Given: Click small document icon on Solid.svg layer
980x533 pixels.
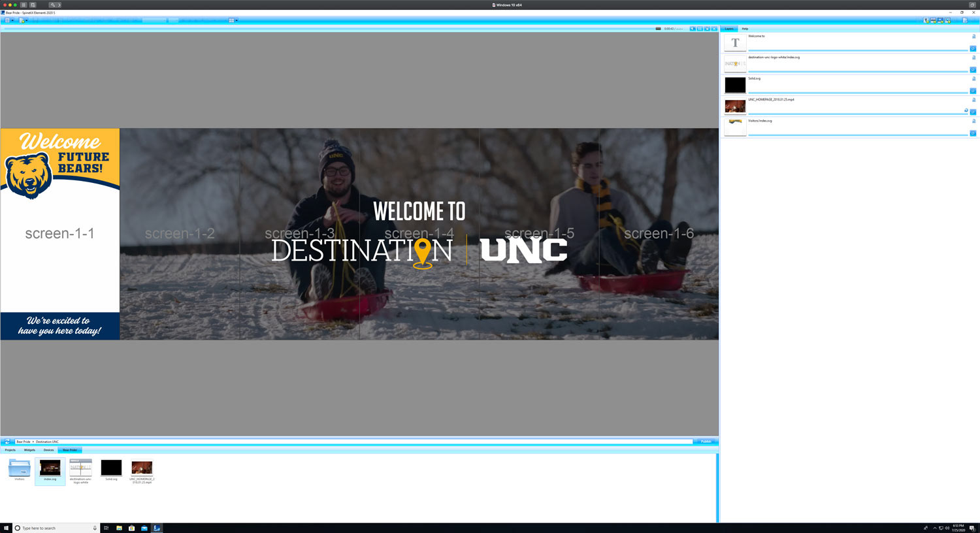Looking at the screenshot, I should pyautogui.click(x=973, y=79).
